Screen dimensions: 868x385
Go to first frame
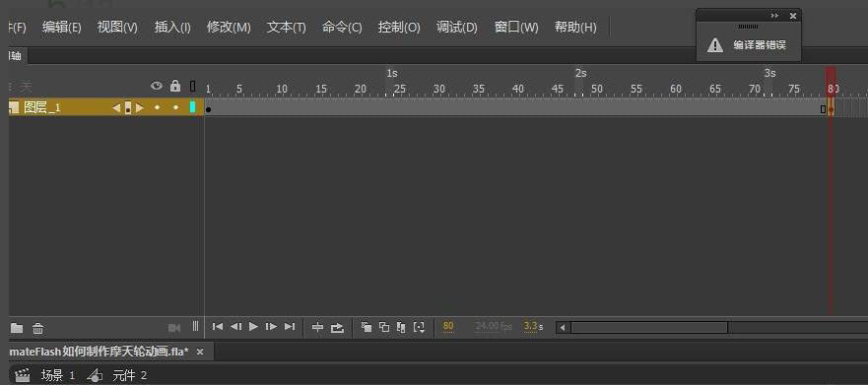(x=218, y=326)
